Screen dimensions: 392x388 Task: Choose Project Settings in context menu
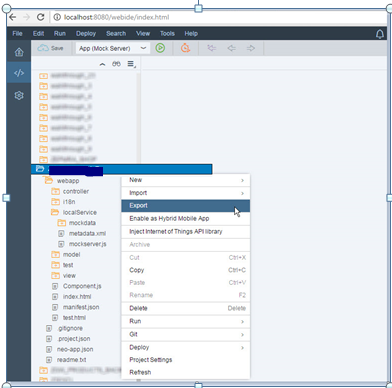point(186,360)
